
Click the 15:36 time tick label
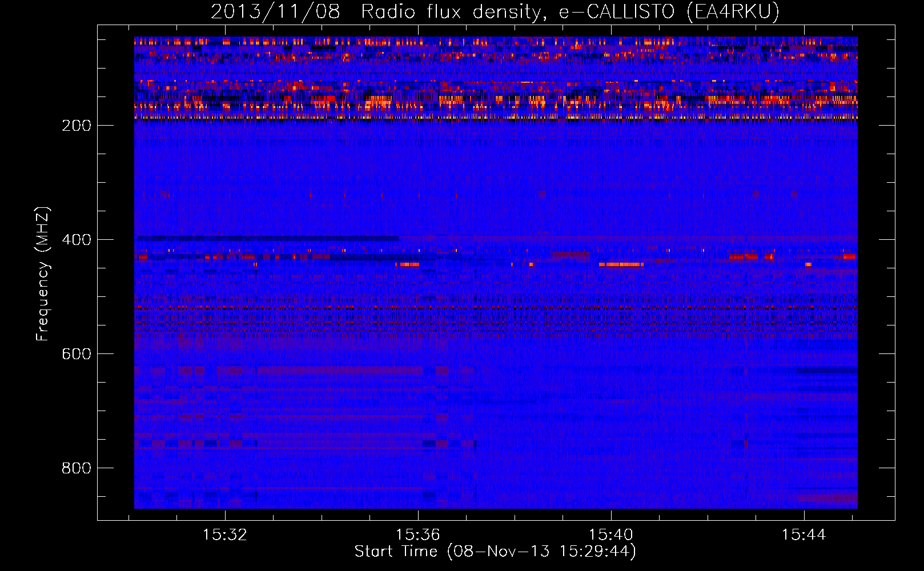418,534
